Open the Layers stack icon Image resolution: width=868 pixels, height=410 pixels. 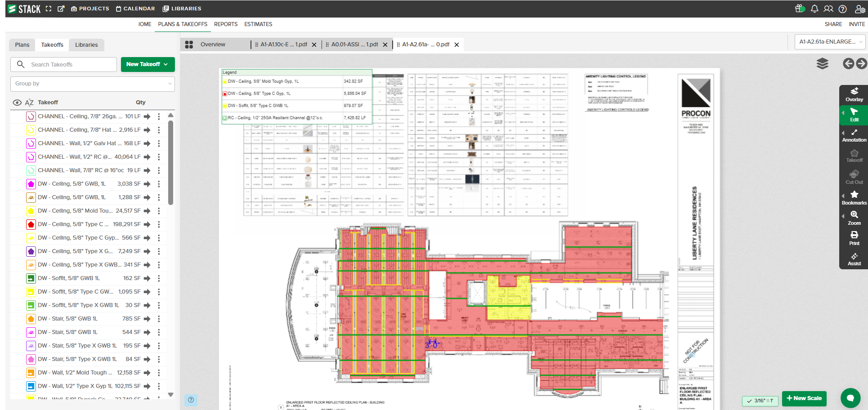click(822, 64)
